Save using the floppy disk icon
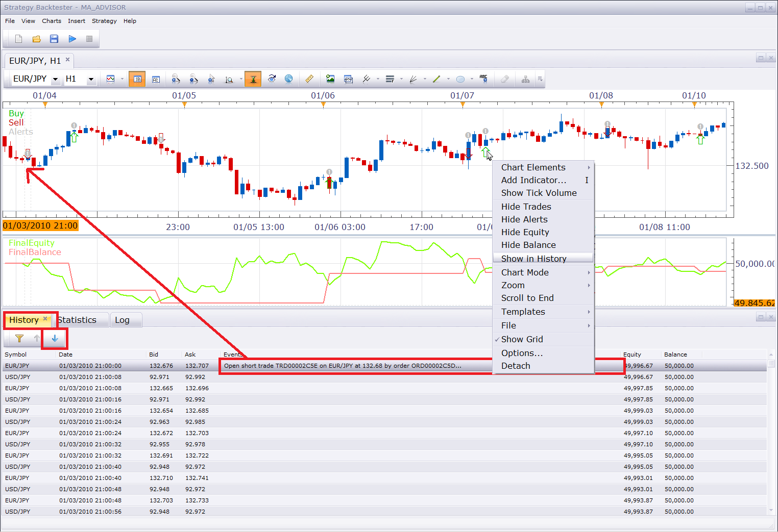Image resolution: width=778 pixels, height=532 pixels. click(x=54, y=39)
